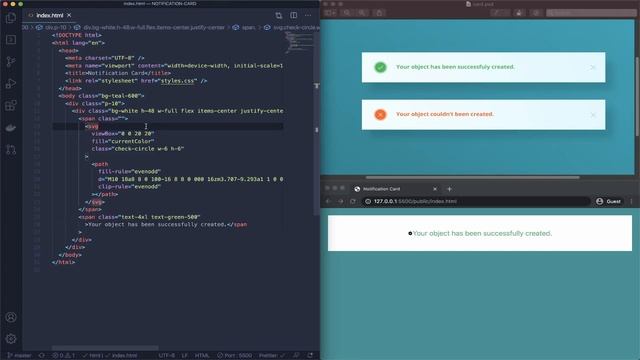Click the master branch in status bar
The height and width of the screenshot is (360, 640).
(x=19, y=356)
